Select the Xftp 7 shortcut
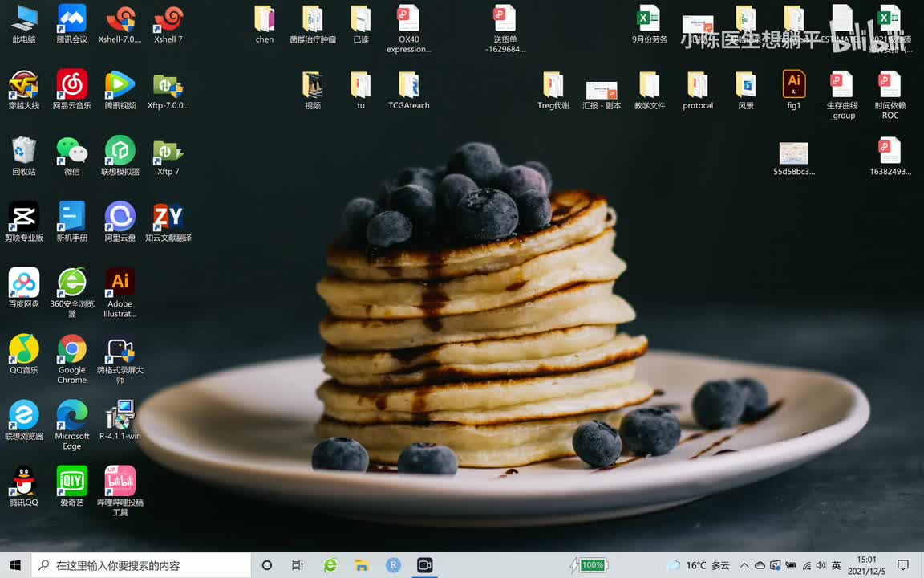This screenshot has width=924, height=578. [168, 157]
